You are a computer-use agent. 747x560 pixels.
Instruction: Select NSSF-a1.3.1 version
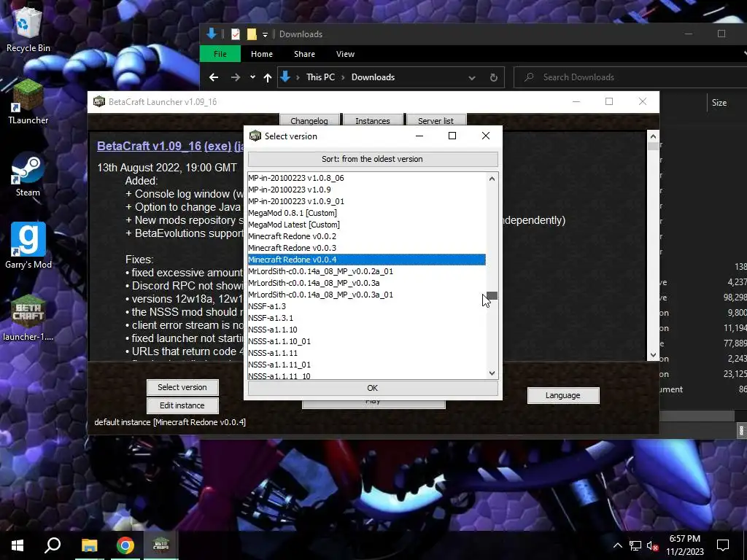(x=367, y=318)
